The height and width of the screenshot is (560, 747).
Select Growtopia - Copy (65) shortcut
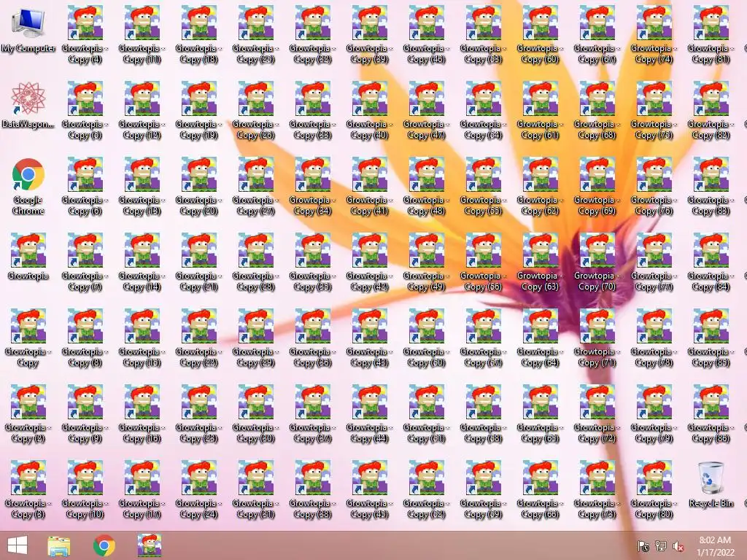541,414
